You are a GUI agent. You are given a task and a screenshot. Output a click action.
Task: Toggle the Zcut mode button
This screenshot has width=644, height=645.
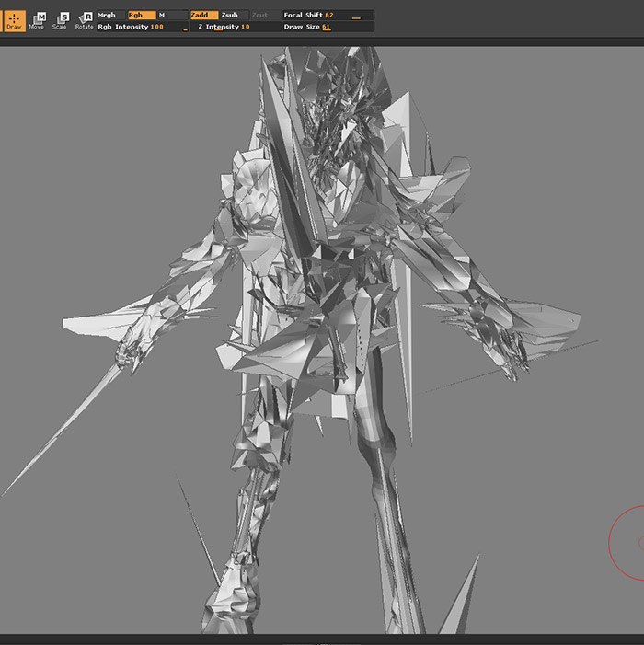point(265,16)
